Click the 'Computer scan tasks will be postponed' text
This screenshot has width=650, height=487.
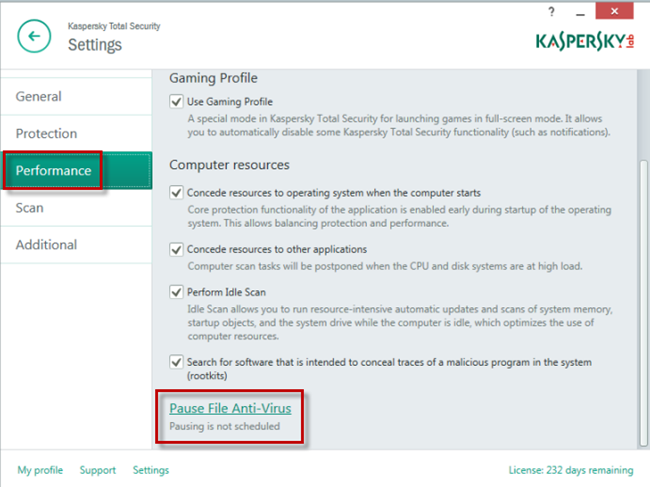385,266
